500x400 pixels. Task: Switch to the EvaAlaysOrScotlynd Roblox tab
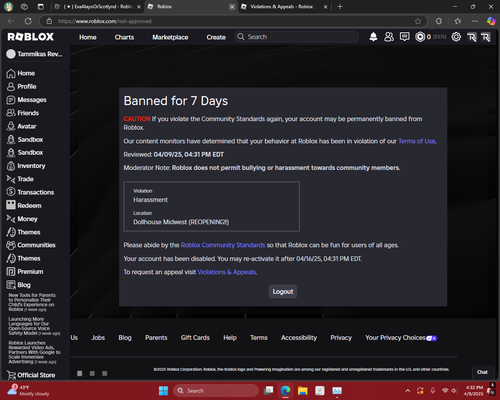point(97,7)
